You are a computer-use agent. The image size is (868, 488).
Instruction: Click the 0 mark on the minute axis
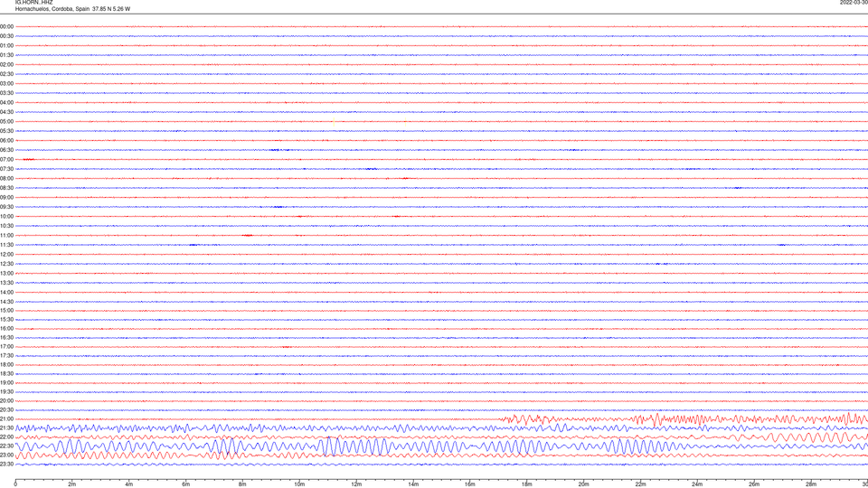15,484
